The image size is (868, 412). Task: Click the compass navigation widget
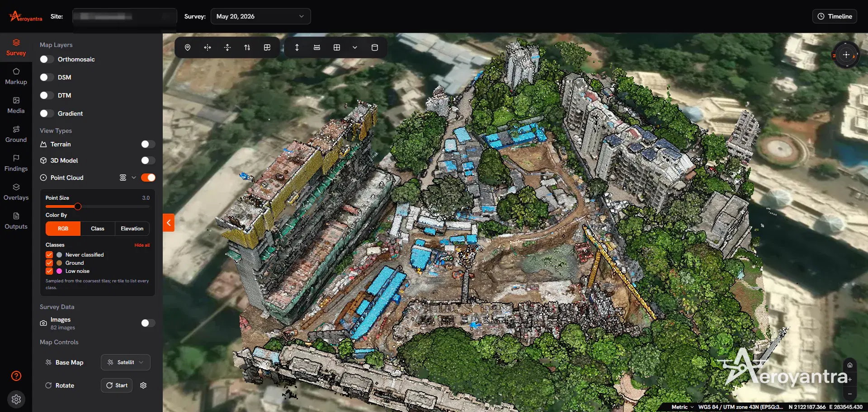[x=846, y=55]
